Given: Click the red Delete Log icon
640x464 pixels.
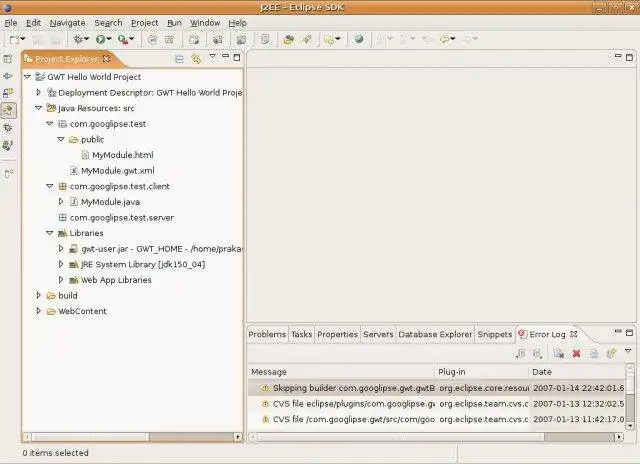Looking at the screenshot, I should click(576, 353).
